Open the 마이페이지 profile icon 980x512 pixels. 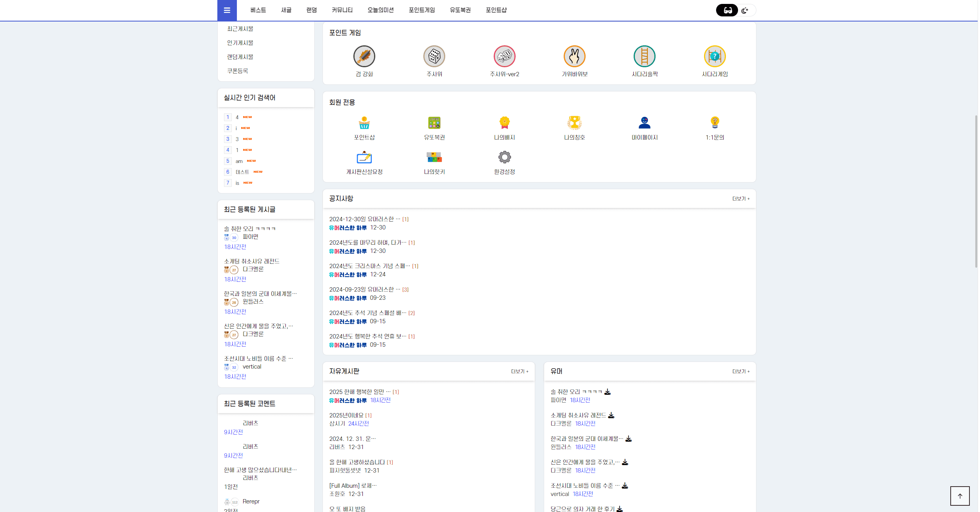(x=644, y=123)
